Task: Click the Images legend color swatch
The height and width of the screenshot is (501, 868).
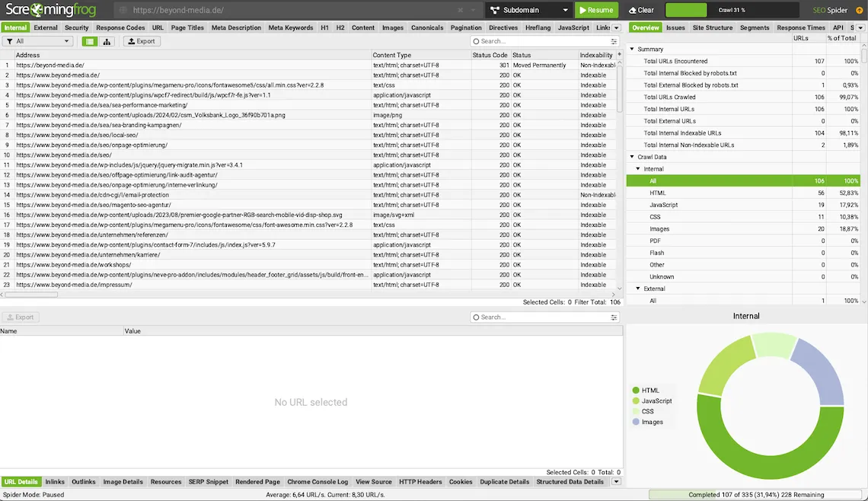Action: [636, 422]
